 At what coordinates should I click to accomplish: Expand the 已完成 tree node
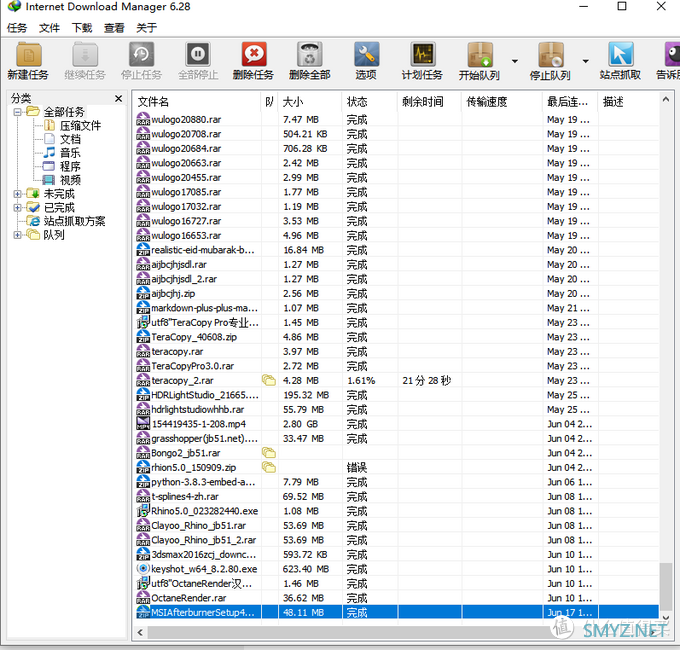(x=17, y=208)
